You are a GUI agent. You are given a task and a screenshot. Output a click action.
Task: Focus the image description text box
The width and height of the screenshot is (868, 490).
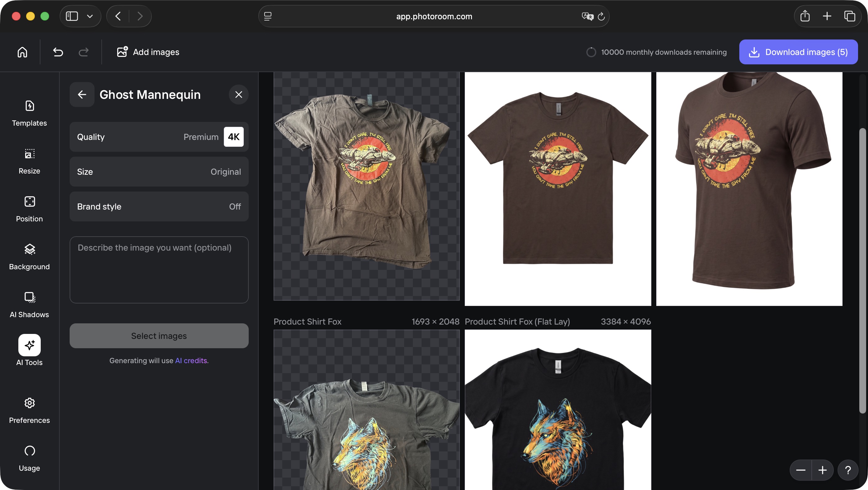point(159,270)
